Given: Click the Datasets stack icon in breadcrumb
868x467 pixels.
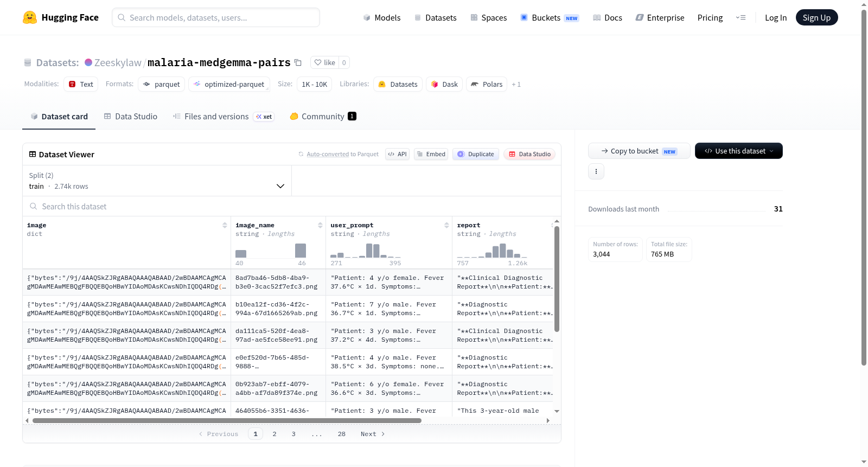Looking at the screenshot, I should (28, 62).
